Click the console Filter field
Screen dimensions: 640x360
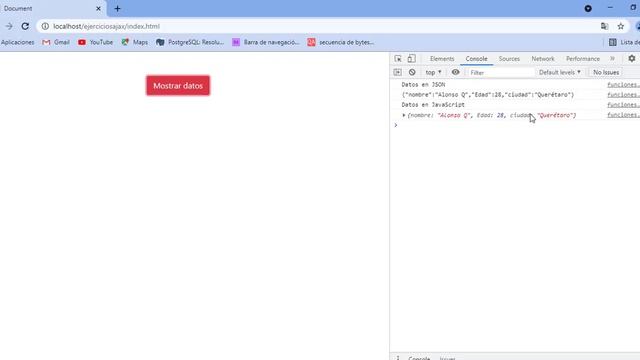tap(500, 73)
